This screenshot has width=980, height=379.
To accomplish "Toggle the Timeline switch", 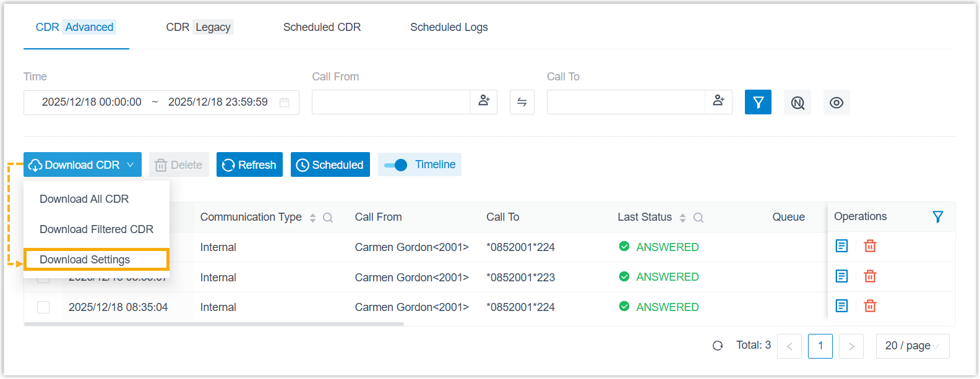I will pos(396,165).
